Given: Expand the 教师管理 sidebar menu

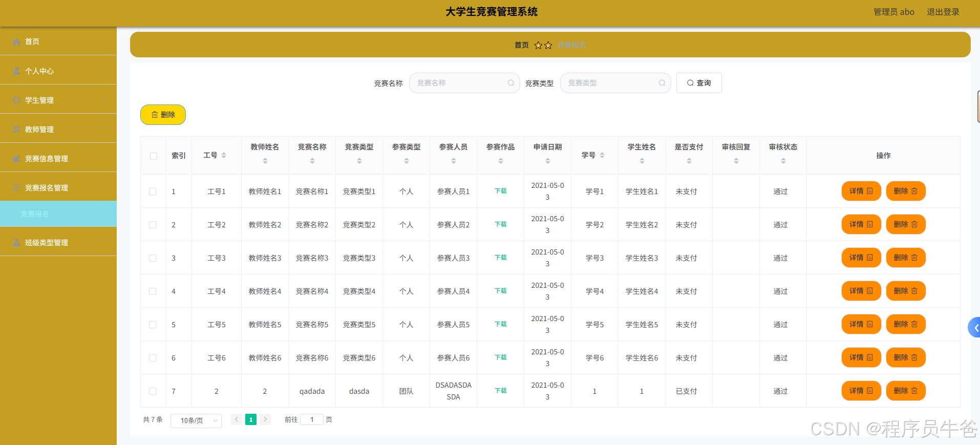Looking at the screenshot, I should pos(104,129).
